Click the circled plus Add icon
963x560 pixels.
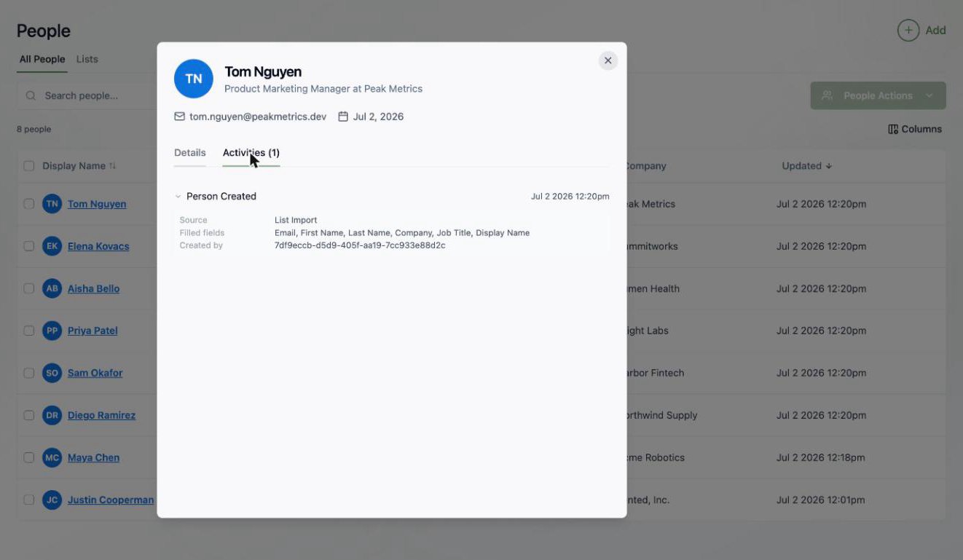908,31
